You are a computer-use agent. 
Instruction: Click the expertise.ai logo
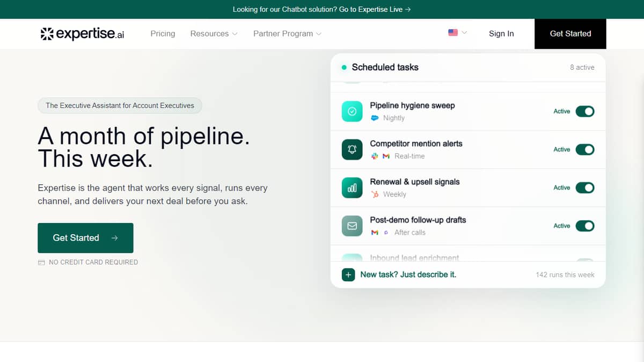tap(82, 34)
